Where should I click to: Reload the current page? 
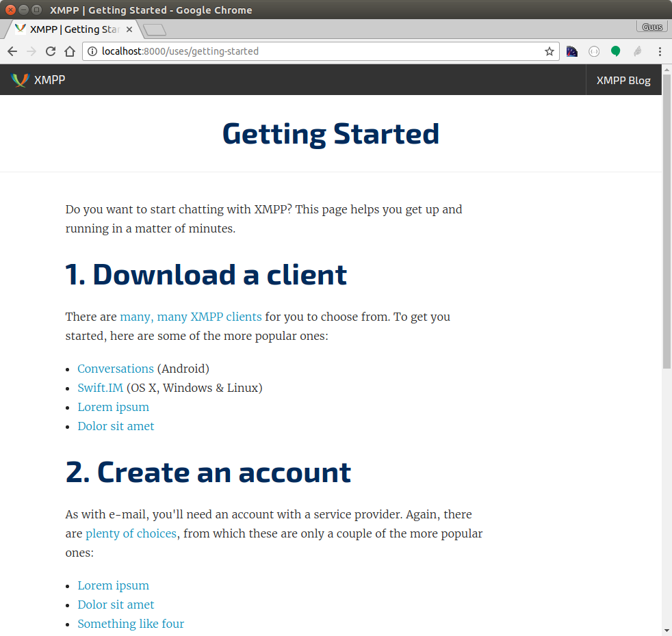pyautogui.click(x=51, y=51)
